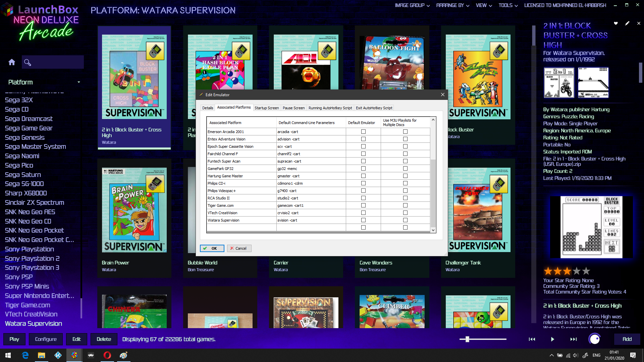Switch to the Startup Screen tab

266,108
